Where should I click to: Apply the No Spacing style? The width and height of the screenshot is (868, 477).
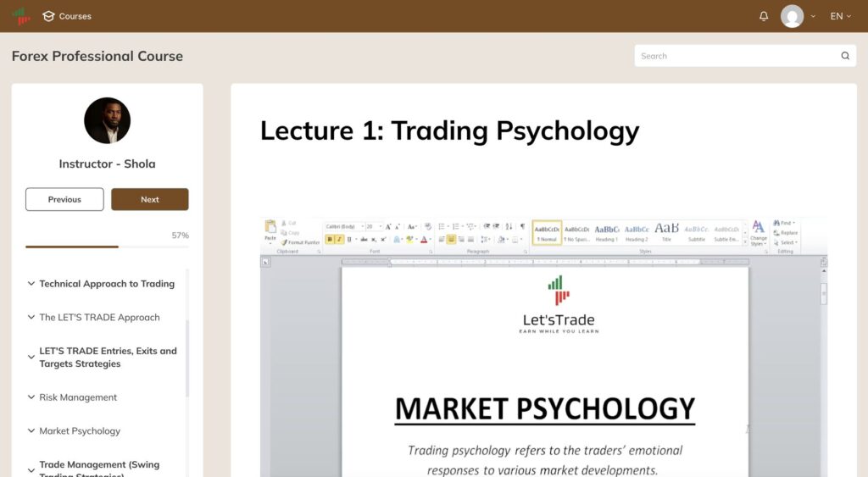576,232
